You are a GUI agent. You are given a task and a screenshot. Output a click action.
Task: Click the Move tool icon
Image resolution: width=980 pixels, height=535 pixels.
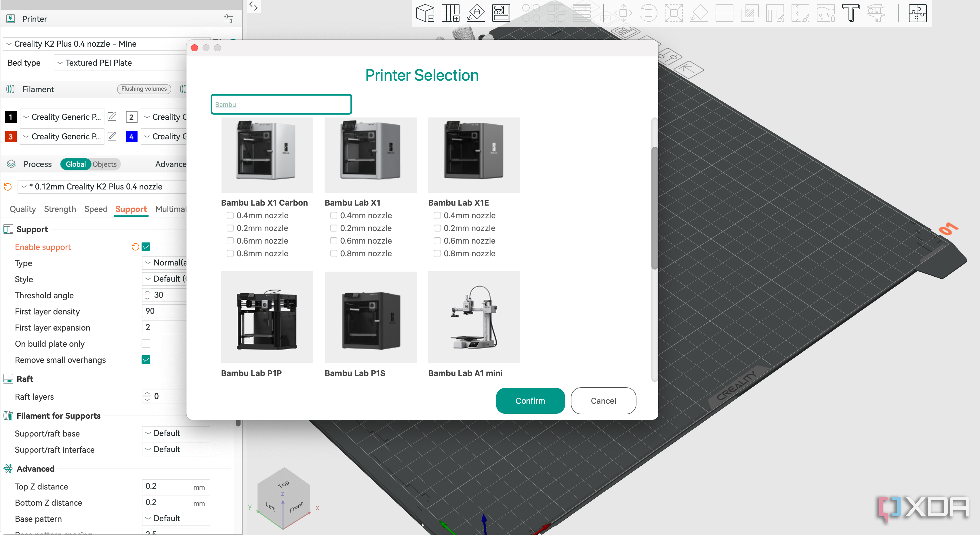tap(623, 13)
